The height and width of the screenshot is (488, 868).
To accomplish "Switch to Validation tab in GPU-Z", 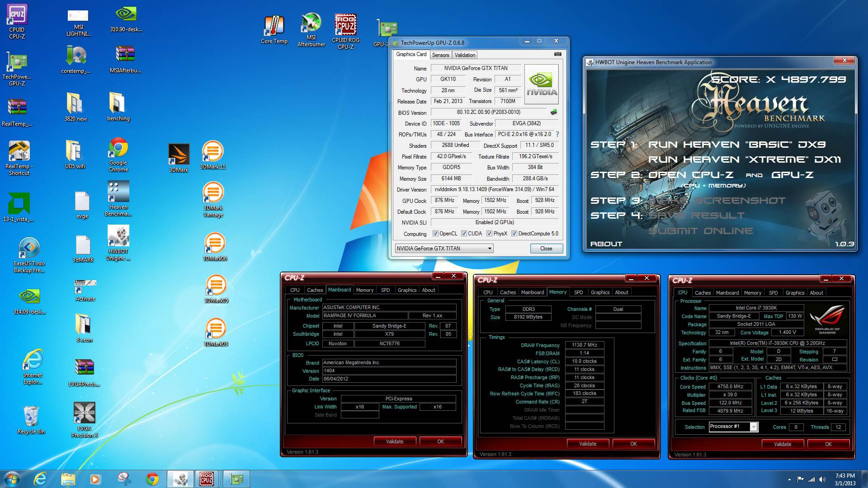I will 465,55.
